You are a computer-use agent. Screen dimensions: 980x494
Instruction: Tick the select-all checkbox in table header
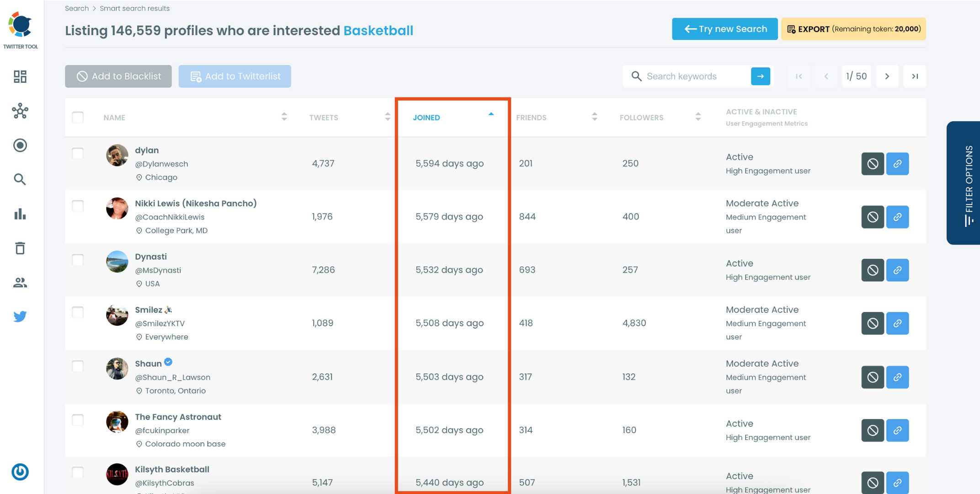(78, 117)
